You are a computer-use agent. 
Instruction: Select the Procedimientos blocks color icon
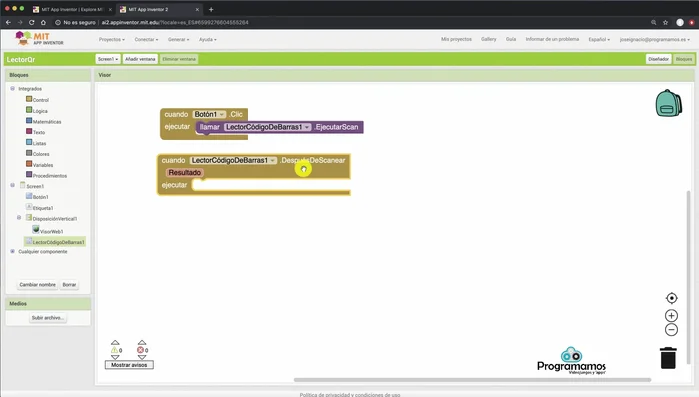coord(29,174)
